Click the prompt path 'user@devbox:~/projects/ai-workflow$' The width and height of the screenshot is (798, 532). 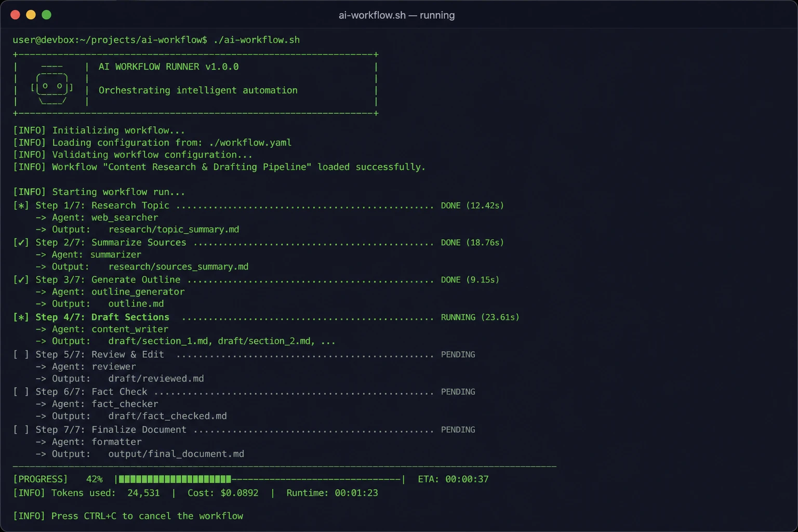pos(110,40)
